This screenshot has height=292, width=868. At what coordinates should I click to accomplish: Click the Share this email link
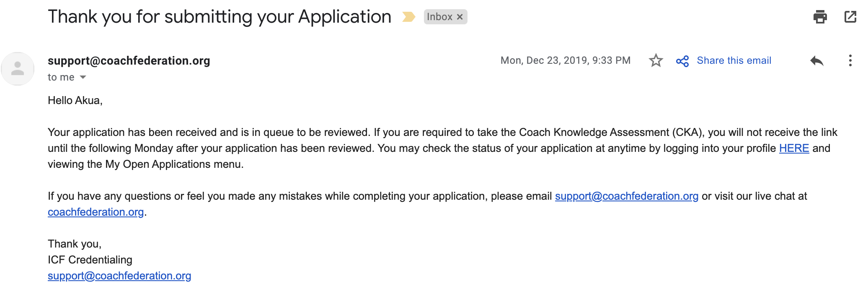coord(734,60)
